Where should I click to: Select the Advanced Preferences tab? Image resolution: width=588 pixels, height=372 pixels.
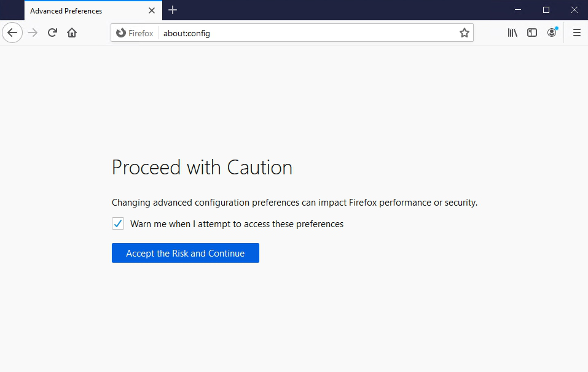[x=93, y=10]
